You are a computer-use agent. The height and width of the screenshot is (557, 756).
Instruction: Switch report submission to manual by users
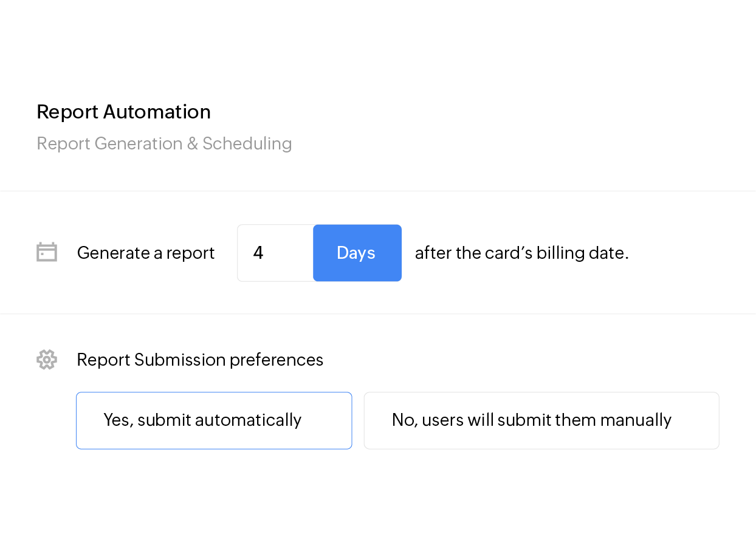coord(541,420)
